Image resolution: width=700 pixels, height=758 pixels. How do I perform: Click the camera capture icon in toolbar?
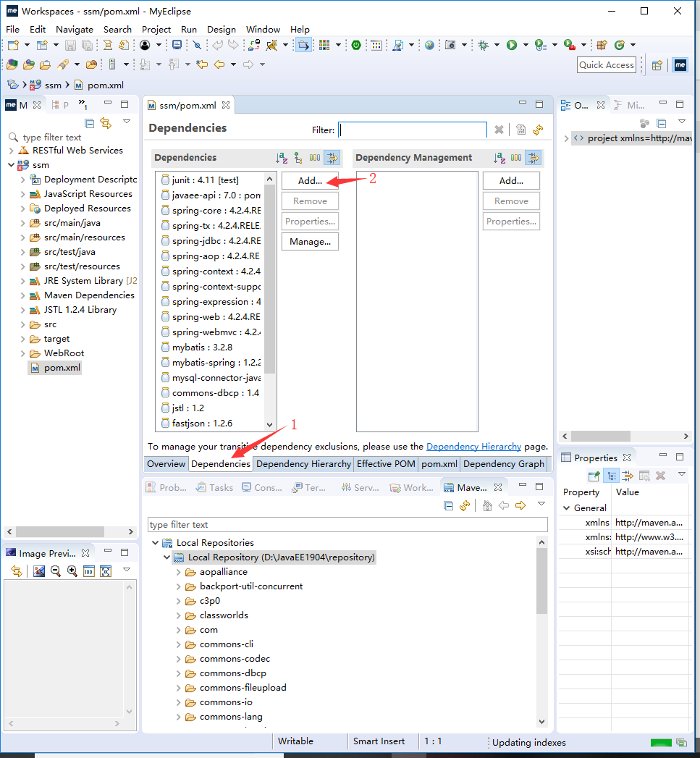tap(450, 45)
